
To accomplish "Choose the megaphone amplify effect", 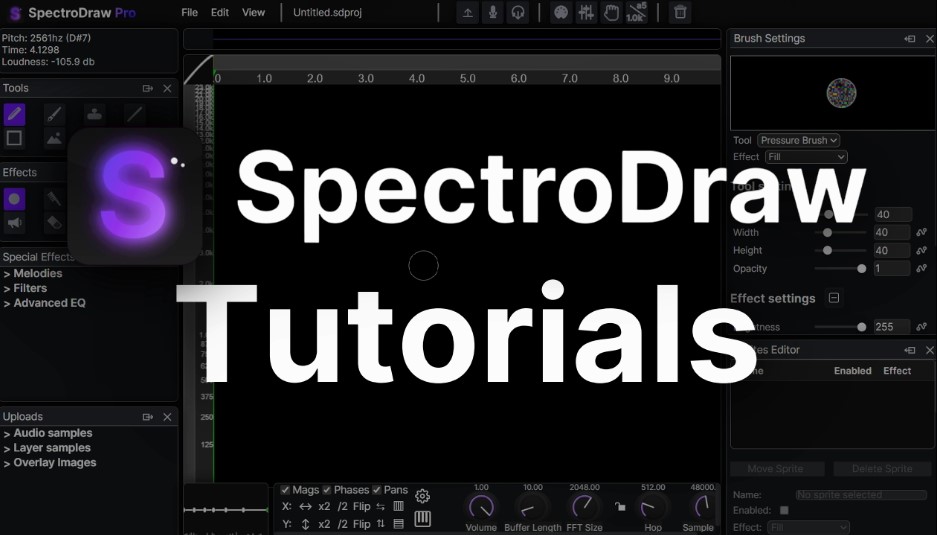I will (x=14, y=223).
